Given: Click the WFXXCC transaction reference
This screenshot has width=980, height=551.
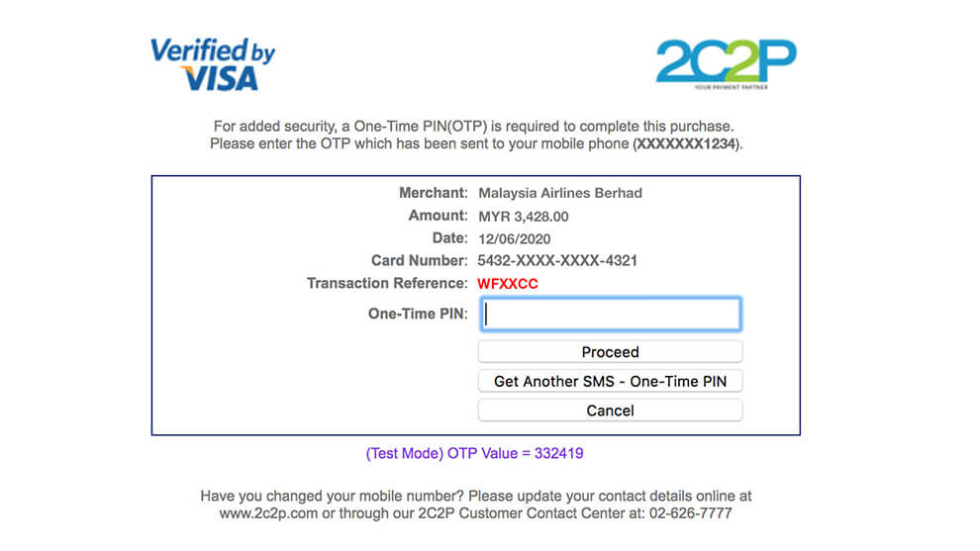Looking at the screenshot, I should point(508,284).
